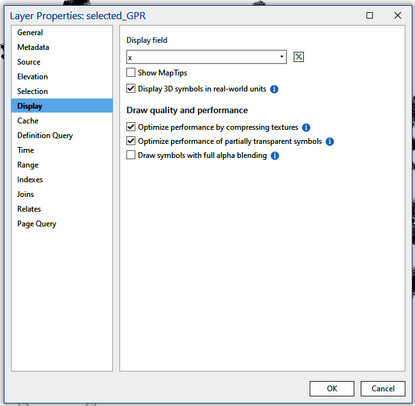Go to the Source tab
The height and width of the screenshot is (406, 415).
tap(62, 62)
